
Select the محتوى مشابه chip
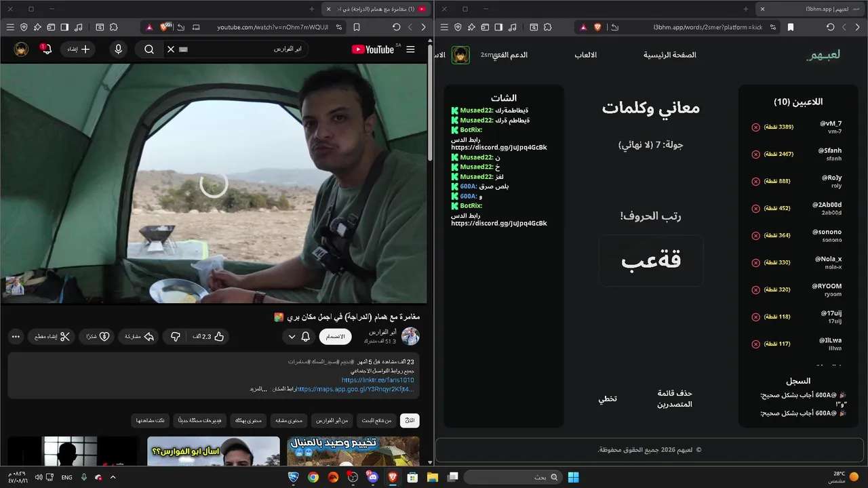[290, 421]
